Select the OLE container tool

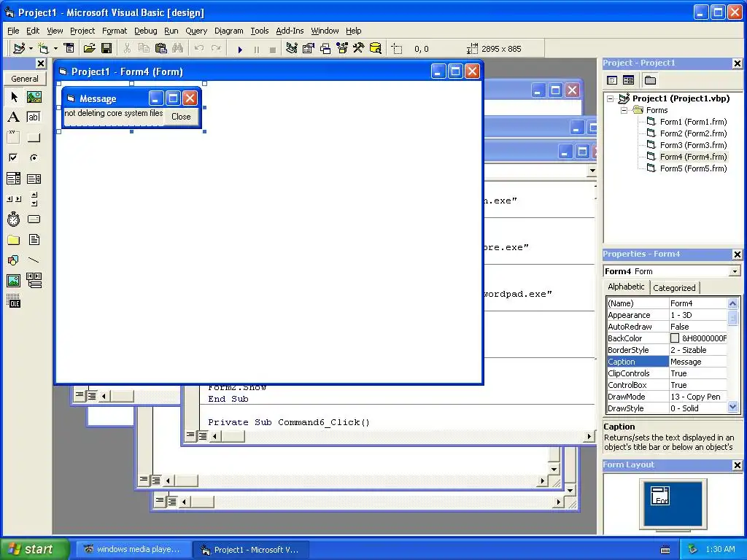14,301
